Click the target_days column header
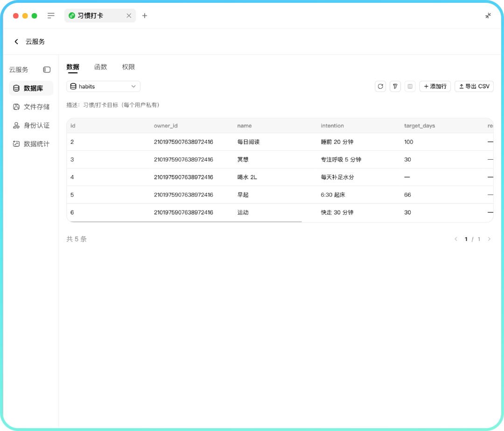 (420, 126)
